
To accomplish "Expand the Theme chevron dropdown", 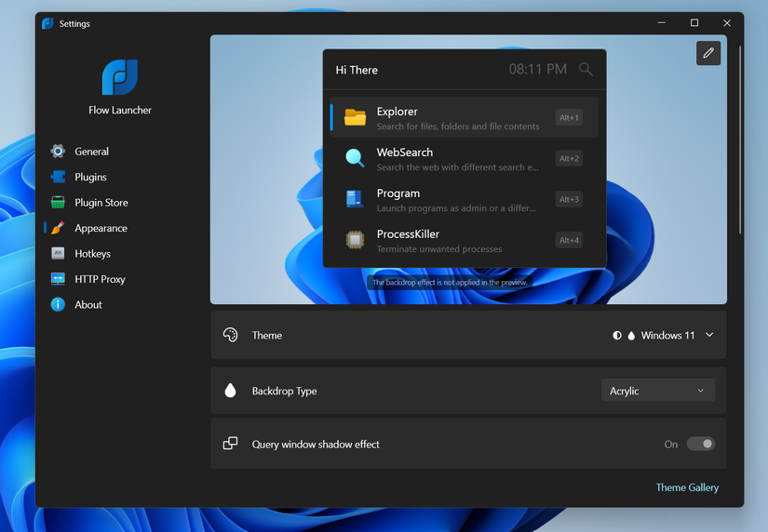I will (709, 335).
